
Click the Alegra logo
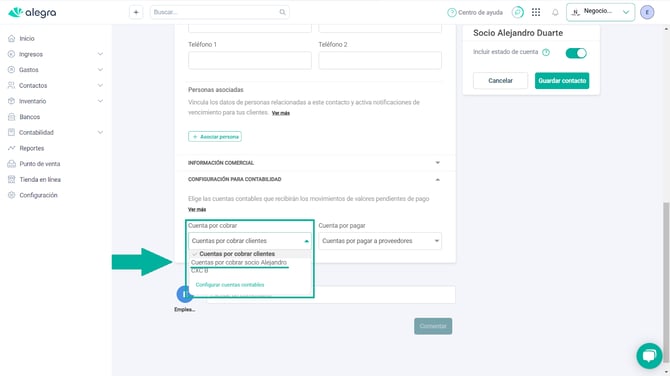(x=32, y=12)
